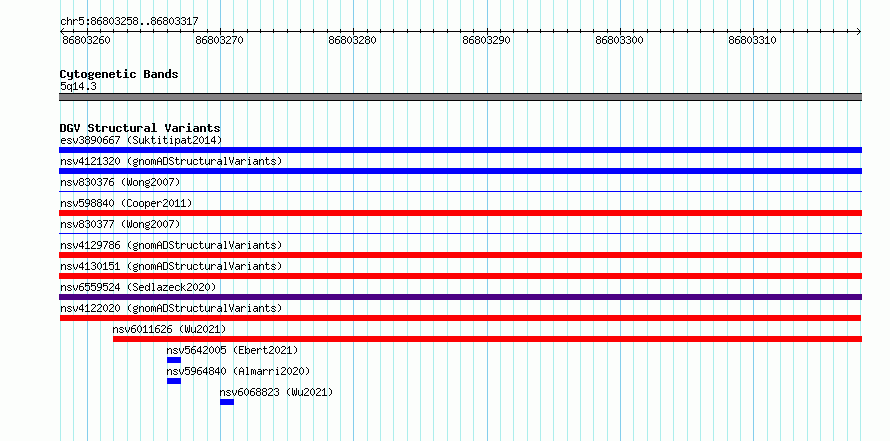Open nsv4130151 (gnomADStructuralVariants) label
Screen dimensions: 890x441
coord(171,266)
